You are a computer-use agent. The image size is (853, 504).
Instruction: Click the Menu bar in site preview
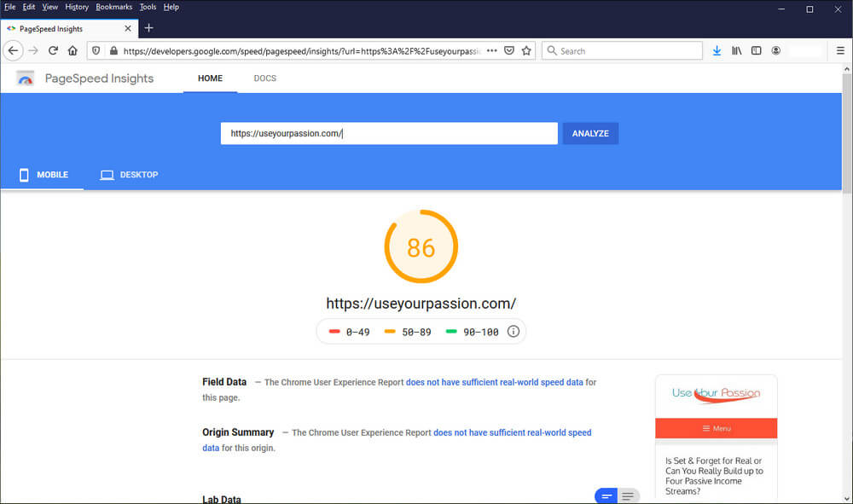716,428
